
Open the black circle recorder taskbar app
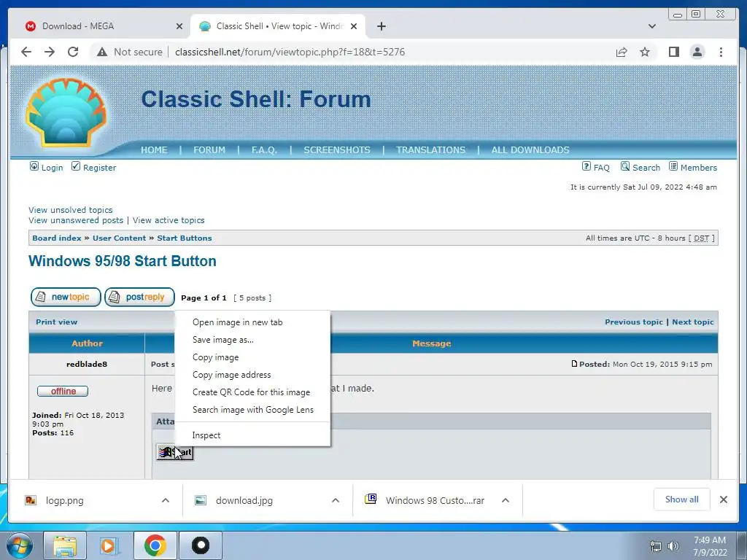click(201, 545)
